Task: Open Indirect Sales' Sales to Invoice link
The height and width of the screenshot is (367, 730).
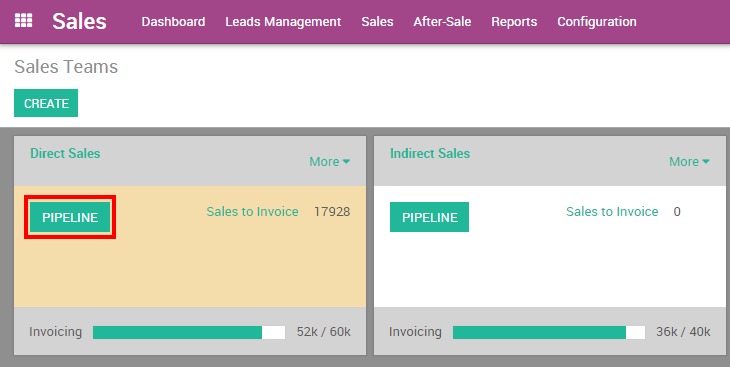Action: click(612, 211)
